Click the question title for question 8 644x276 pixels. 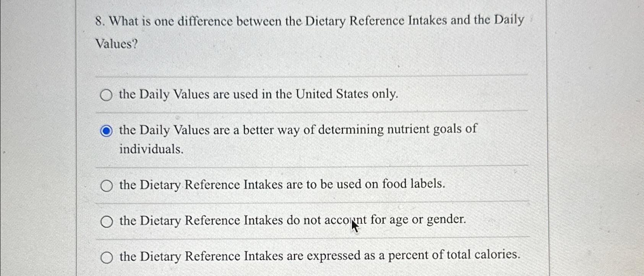coord(310,21)
